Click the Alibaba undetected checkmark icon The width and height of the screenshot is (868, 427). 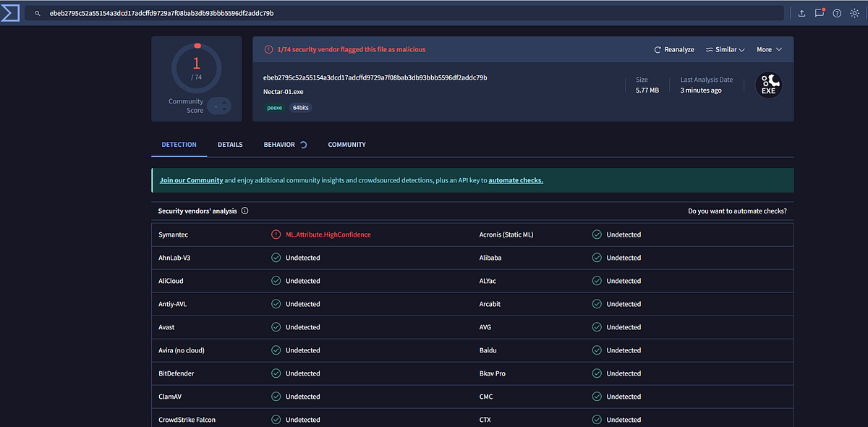[x=597, y=258]
